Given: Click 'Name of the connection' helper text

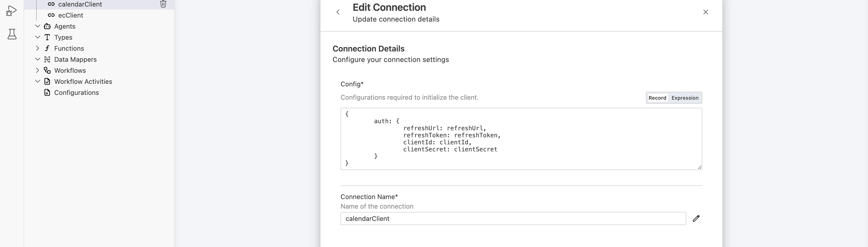Looking at the screenshot, I should coord(377,206).
